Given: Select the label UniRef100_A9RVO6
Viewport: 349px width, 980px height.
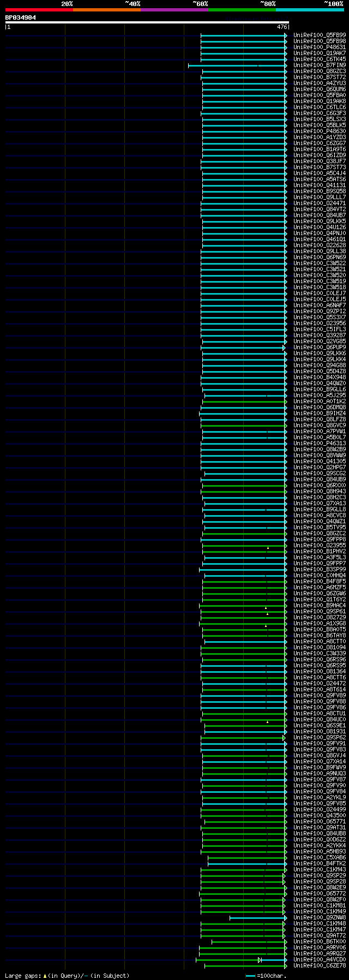Looking at the screenshot, I should click(x=320, y=947).
